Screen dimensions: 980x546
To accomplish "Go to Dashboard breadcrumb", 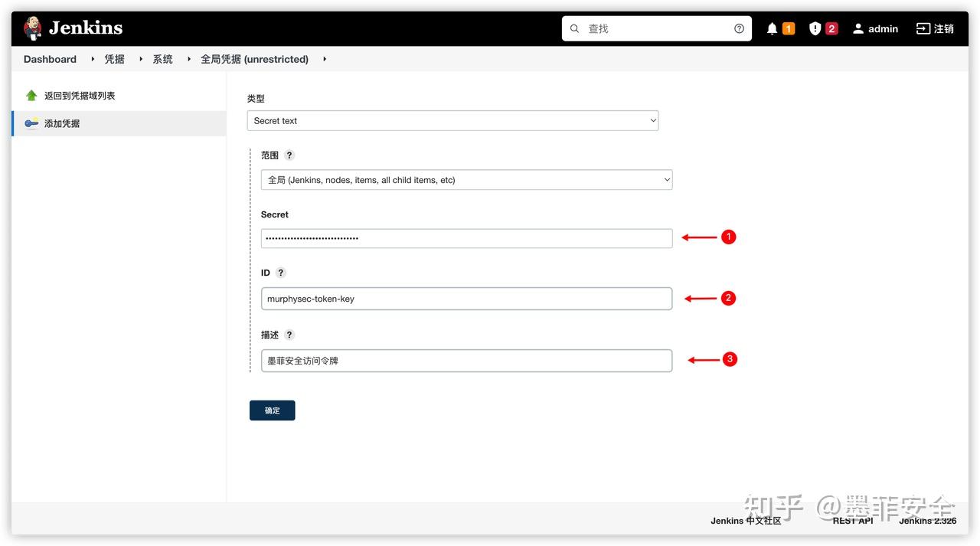I will tap(50, 59).
